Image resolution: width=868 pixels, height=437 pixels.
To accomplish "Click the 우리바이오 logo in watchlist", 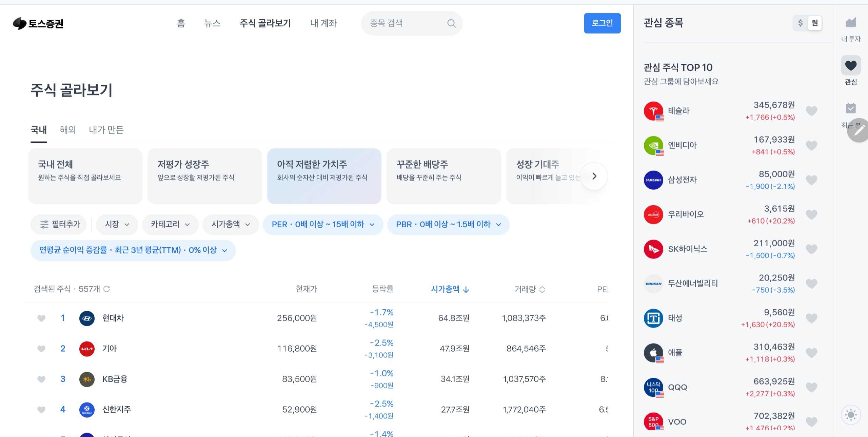I will click(653, 215).
